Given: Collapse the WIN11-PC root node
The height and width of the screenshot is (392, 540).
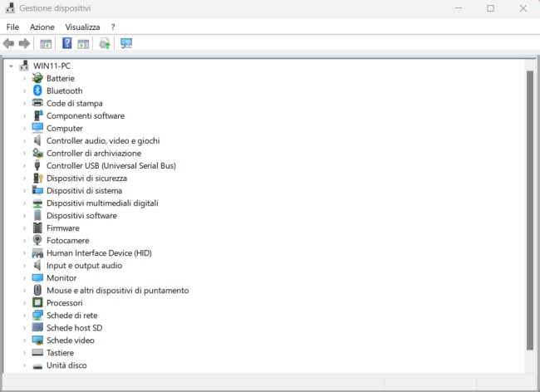Looking at the screenshot, I should tap(11, 66).
